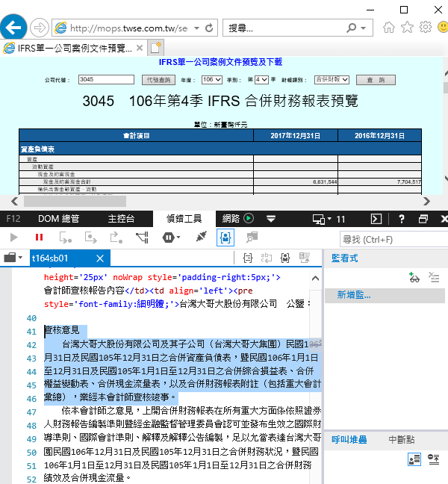Open the 年度 106 dropdown
Image resolution: width=448 pixels, height=484 pixels.
pos(211,80)
